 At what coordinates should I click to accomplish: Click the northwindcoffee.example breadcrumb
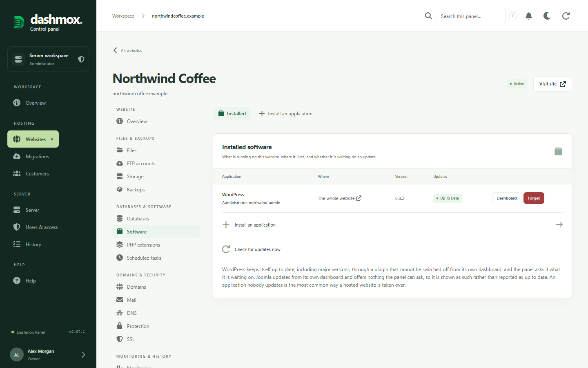(178, 16)
